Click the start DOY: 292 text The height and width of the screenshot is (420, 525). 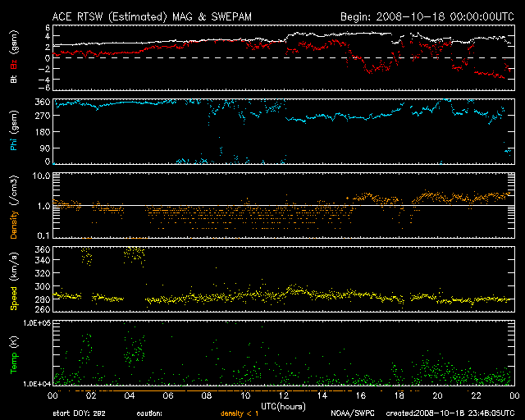coord(80,413)
